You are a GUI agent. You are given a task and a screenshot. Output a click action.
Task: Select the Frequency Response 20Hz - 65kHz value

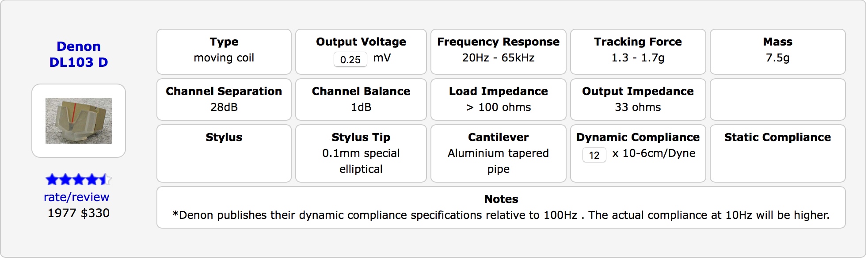pos(498,58)
